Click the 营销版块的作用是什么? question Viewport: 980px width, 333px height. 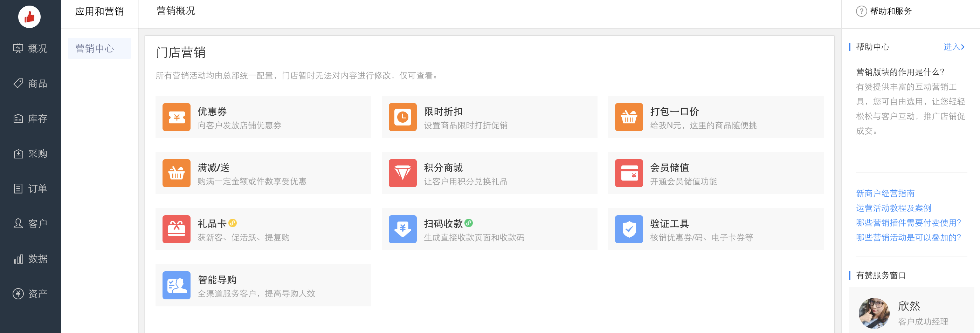pos(900,72)
